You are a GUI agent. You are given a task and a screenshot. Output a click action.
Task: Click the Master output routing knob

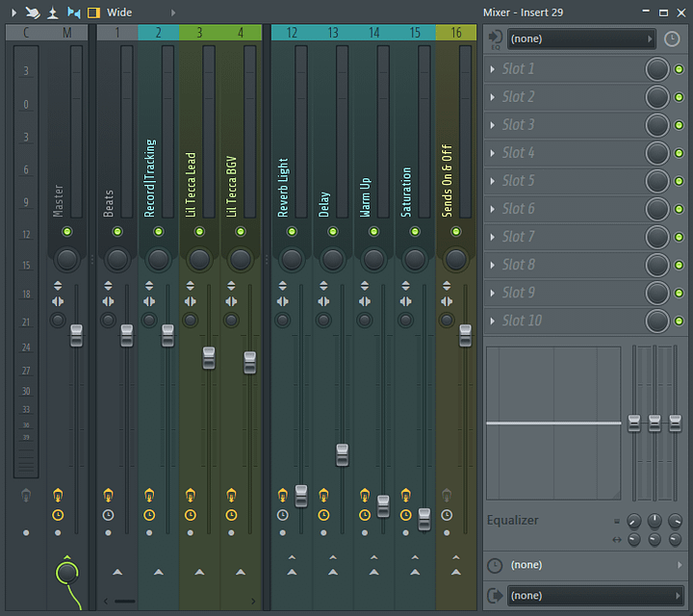[67, 573]
